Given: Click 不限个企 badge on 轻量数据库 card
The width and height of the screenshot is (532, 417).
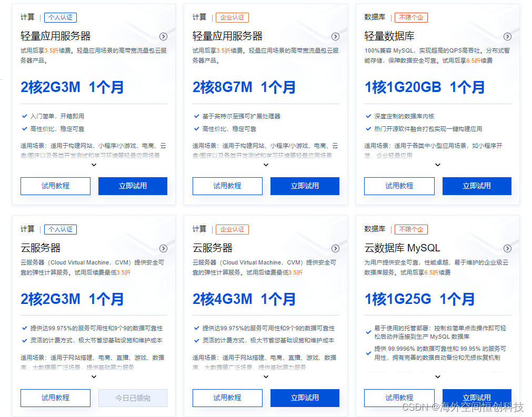Looking at the screenshot, I should 411,17.
